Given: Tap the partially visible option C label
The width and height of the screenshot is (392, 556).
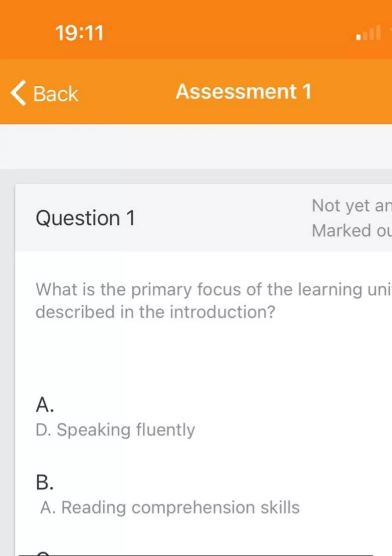Looking at the screenshot, I should coord(43,553).
